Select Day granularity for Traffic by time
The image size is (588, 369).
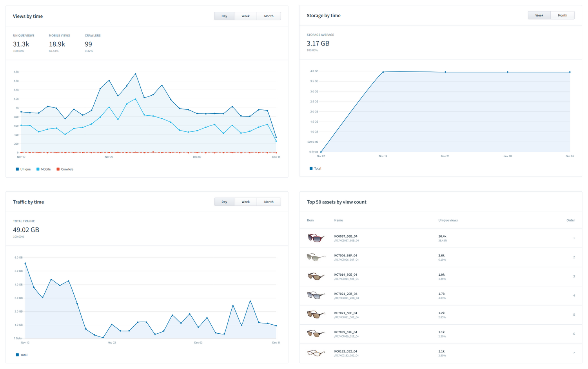(x=224, y=202)
